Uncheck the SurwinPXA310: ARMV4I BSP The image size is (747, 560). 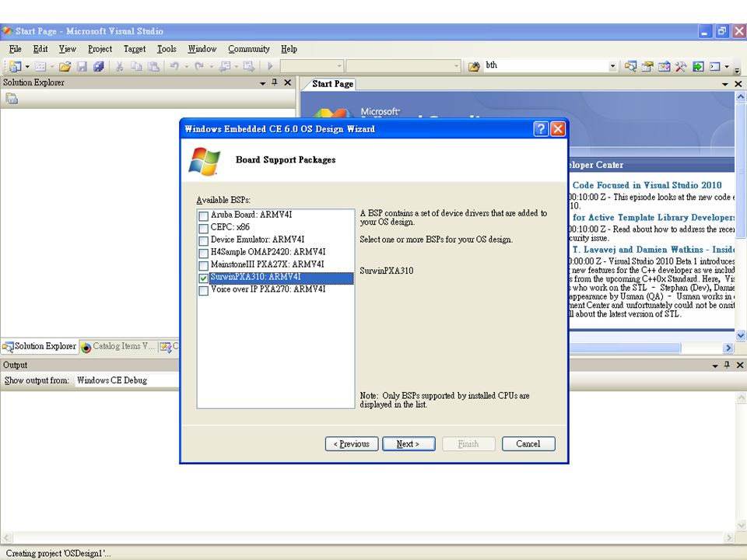203,278
